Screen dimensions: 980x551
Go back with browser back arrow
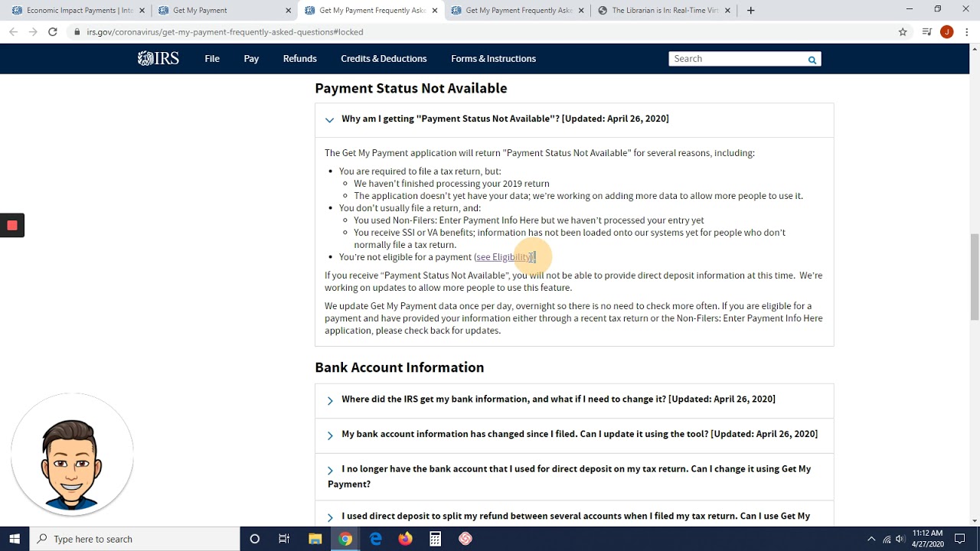pos(13,32)
